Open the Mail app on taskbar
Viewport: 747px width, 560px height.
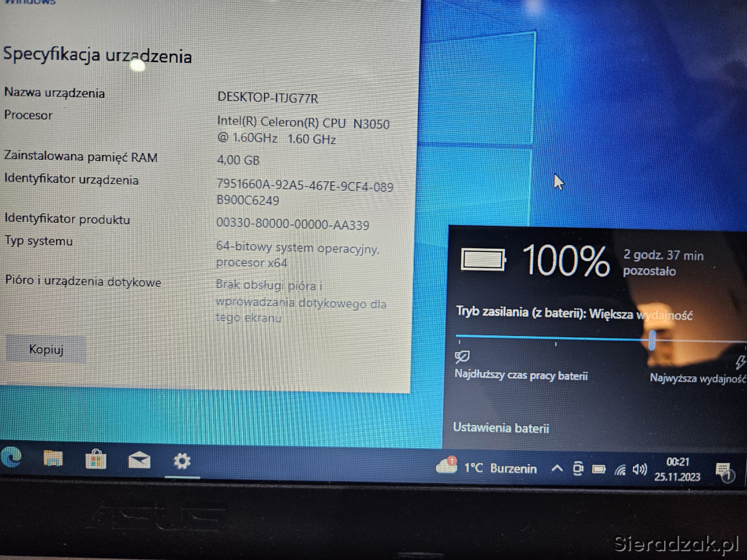click(x=139, y=460)
